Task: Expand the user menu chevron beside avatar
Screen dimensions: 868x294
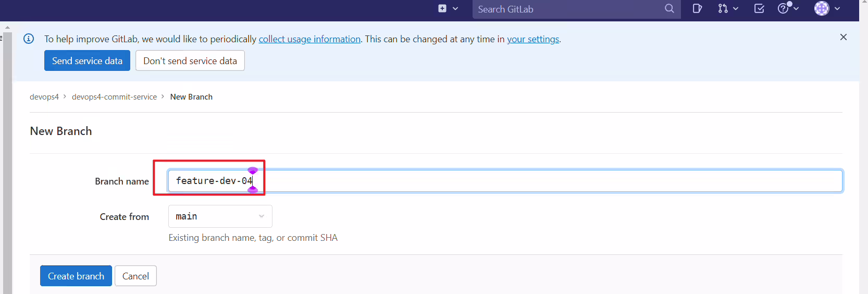Action: 837,8
